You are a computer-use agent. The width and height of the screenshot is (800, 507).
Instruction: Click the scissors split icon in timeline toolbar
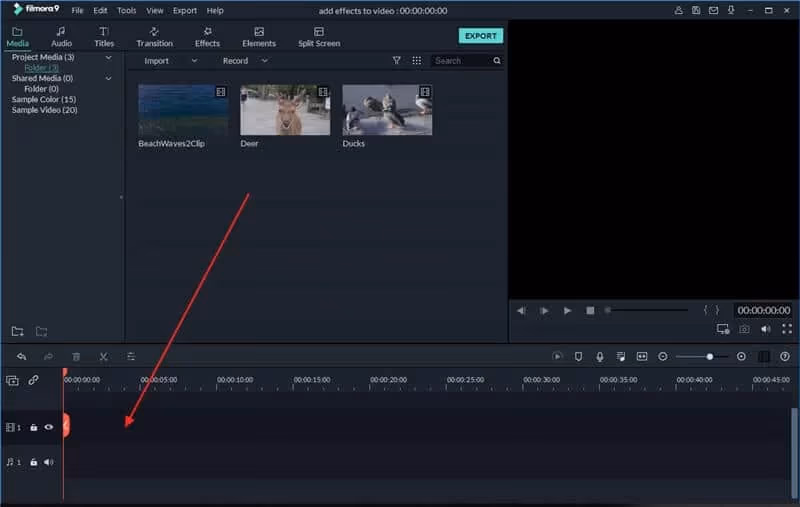103,356
